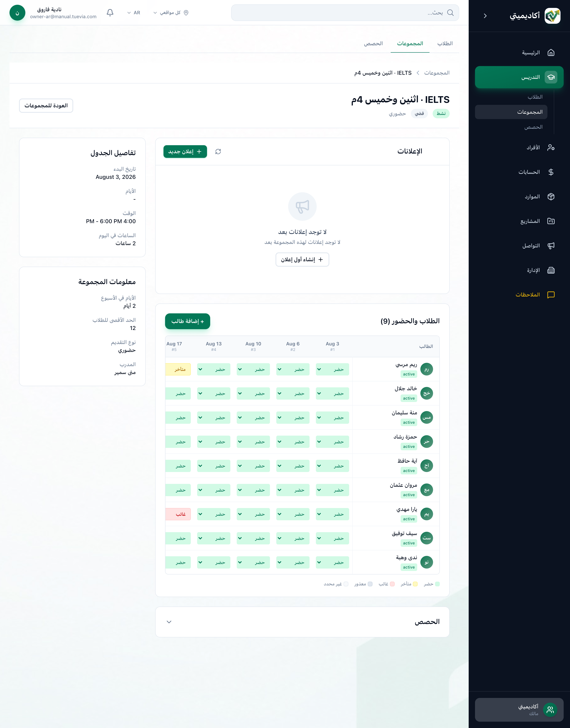The image size is (570, 728).
Task: Click ريم مرسي Aug 17 متأخر cell
Action: tap(178, 370)
